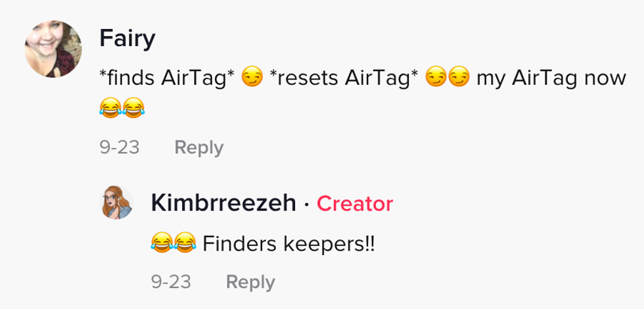This screenshot has width=644, height=309.
Task: Click the laughing emoji touching "Finders keepers!!"
Action: (185, 243)
